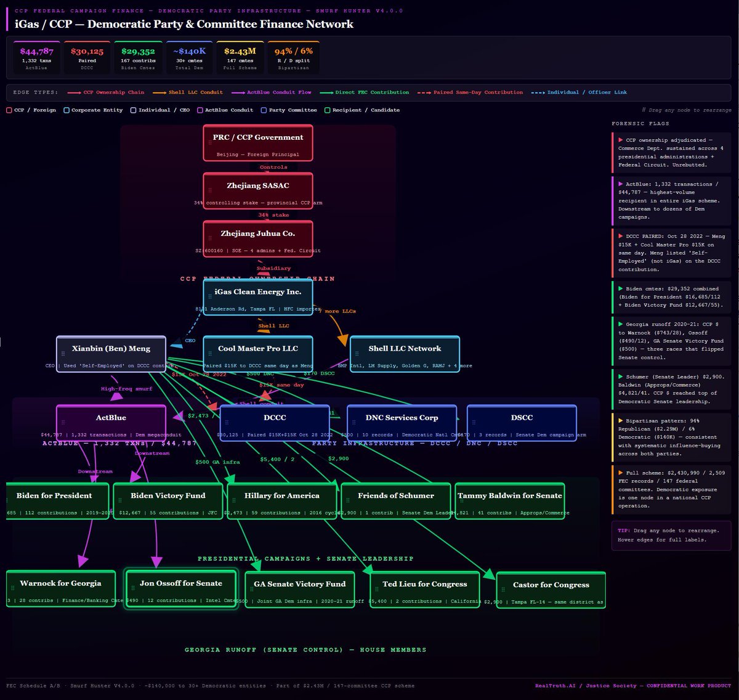This screenshot has height=700, width=739.
Task: Expand the Bipartisan pattern forensic flag
Action: click(x=671, y=437)
